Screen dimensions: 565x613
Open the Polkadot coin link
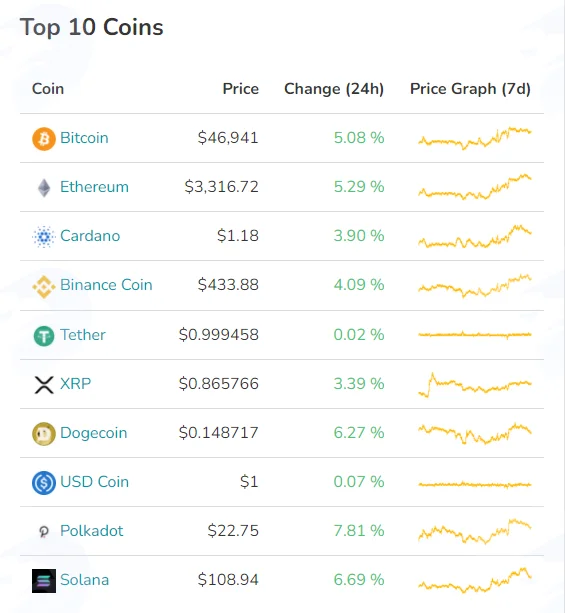tap(91, 531)
